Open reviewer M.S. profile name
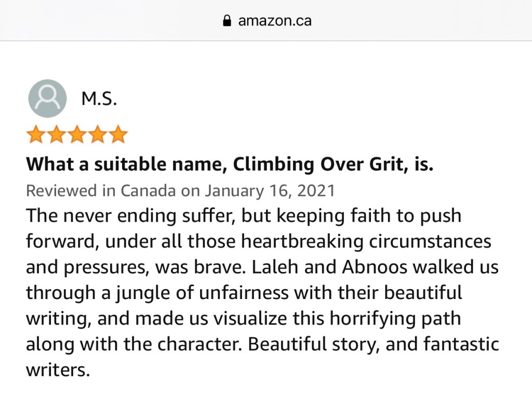The width and height of the screenshot is (532, 401). (x=99, y=98)
